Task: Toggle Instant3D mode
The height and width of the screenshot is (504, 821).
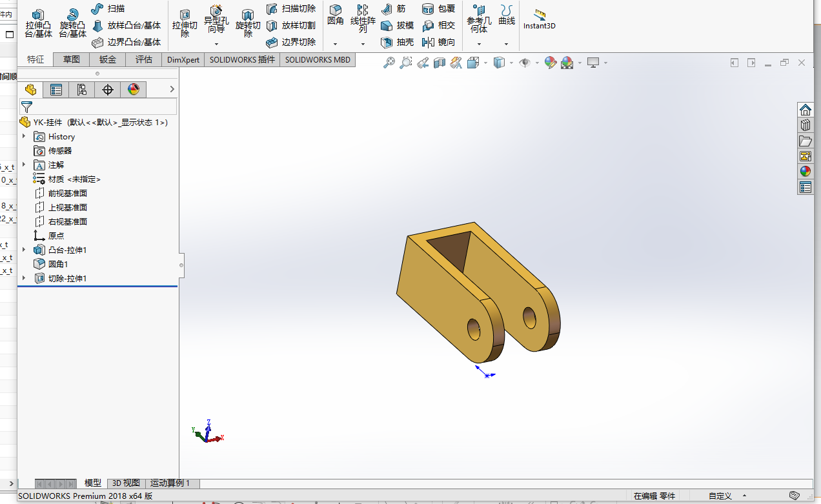Action: coord(539,19)
